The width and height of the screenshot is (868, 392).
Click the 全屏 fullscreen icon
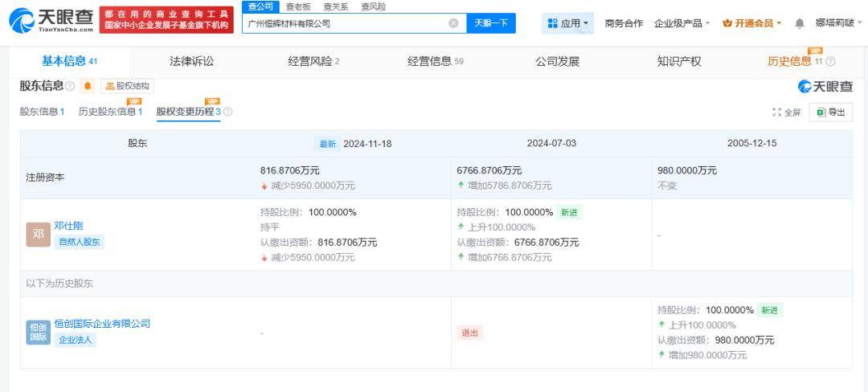coord(776,112)
